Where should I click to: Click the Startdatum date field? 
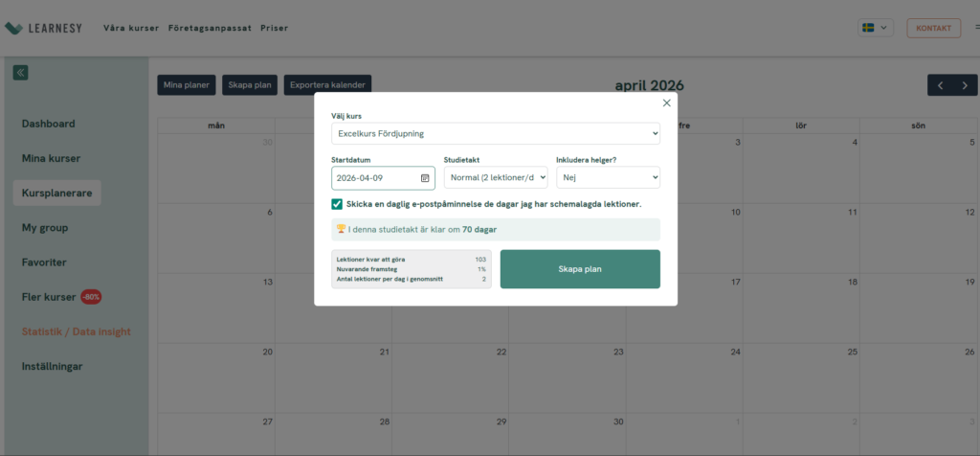click(x=375, y=178)
